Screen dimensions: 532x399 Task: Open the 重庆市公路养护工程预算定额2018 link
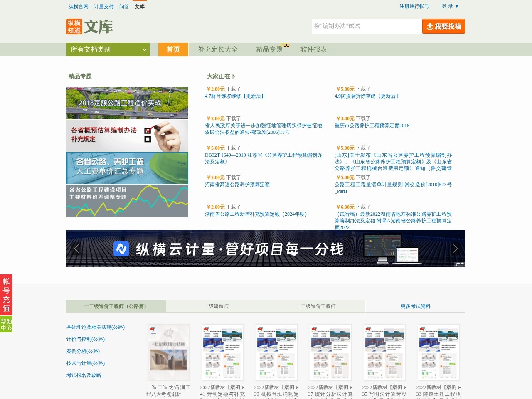tap(372, 126)
